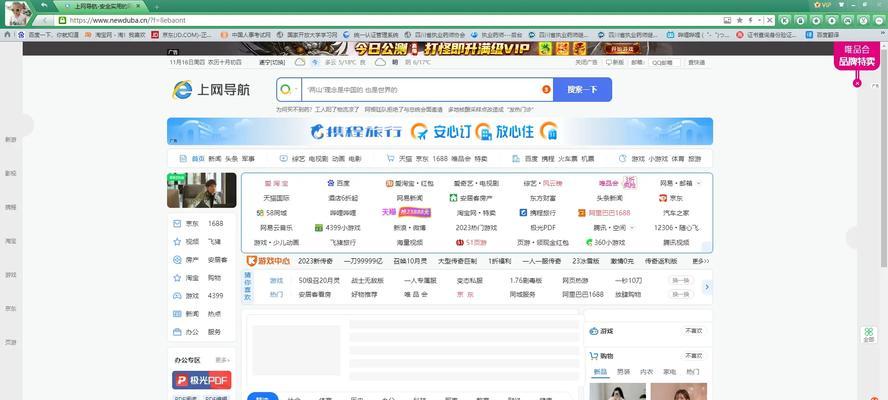Expand the 网易·邮箱 dropdown arrow

[x=698, y=183]
